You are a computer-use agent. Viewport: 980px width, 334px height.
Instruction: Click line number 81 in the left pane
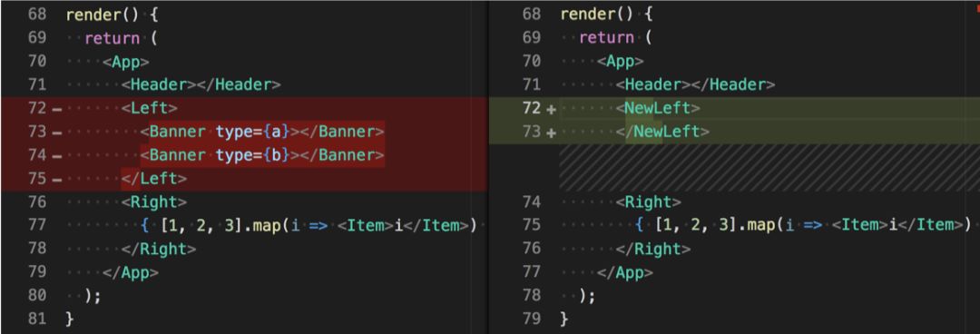pos(37,319)
